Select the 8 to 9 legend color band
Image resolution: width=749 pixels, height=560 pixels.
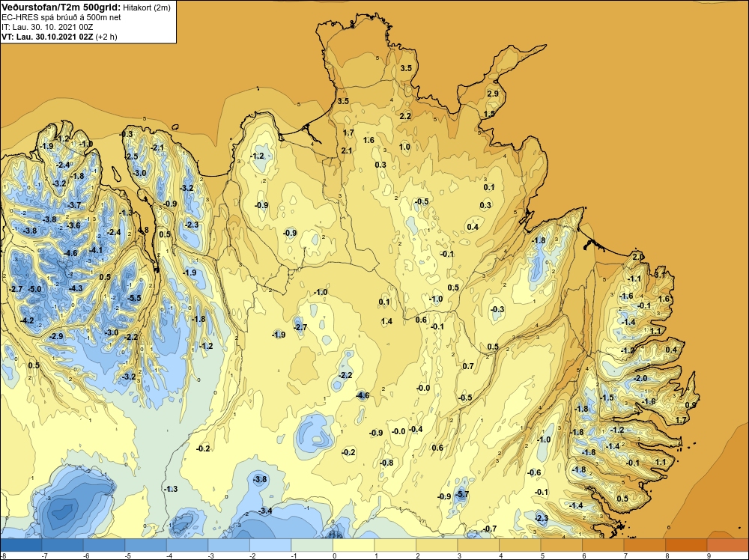point(686,545)
